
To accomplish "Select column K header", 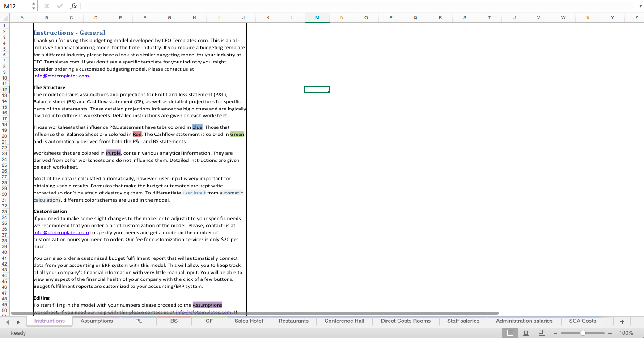I will pos(268,18).
